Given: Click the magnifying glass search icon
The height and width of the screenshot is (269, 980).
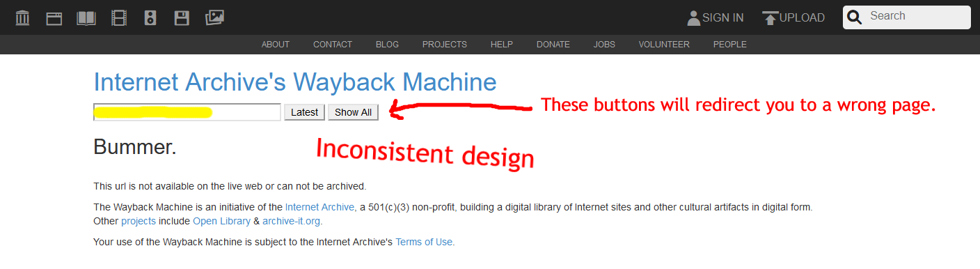Looking at the screenshot, I should (x=855, y=17).
